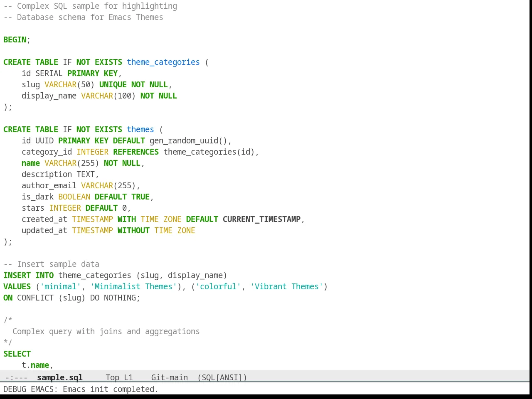Click TRUE default value
Image resolution: width=532 pixels, height=399 pixels.
click(140, 197)
